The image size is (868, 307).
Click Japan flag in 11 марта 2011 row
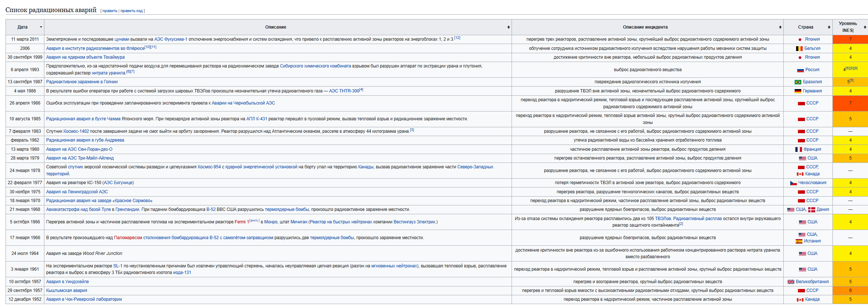(800, 40)
